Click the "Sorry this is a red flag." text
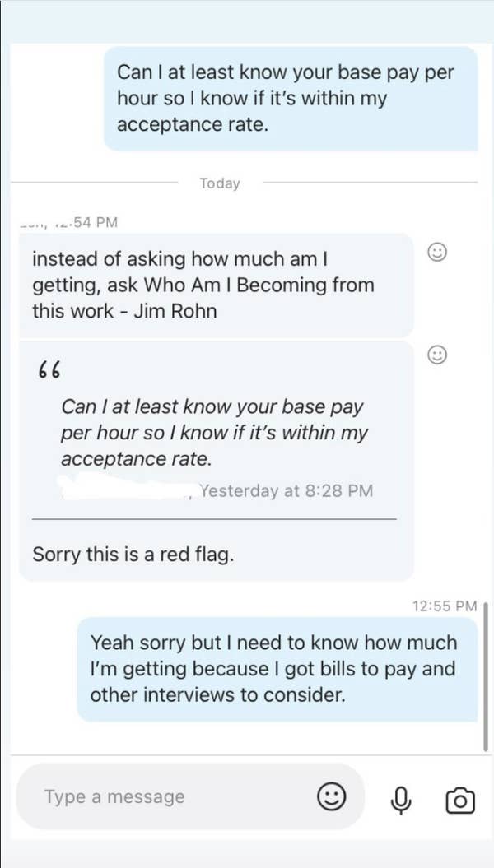 133,554
